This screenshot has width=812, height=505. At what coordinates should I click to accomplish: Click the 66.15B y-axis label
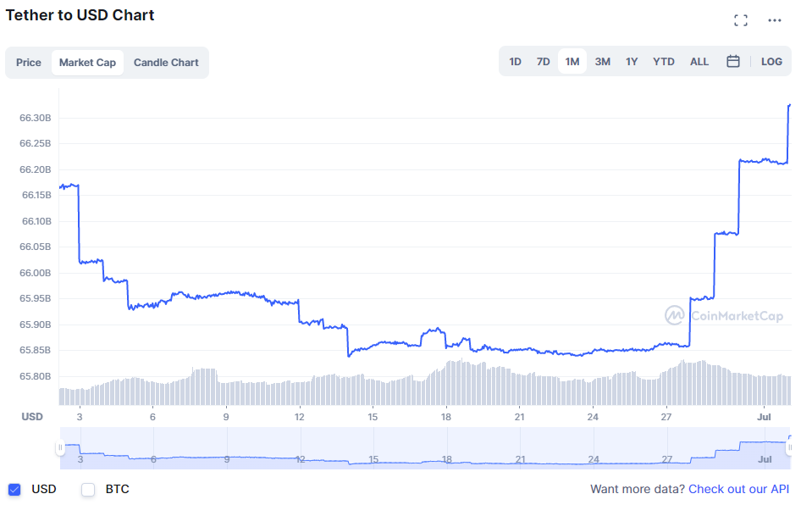(36, 195)
